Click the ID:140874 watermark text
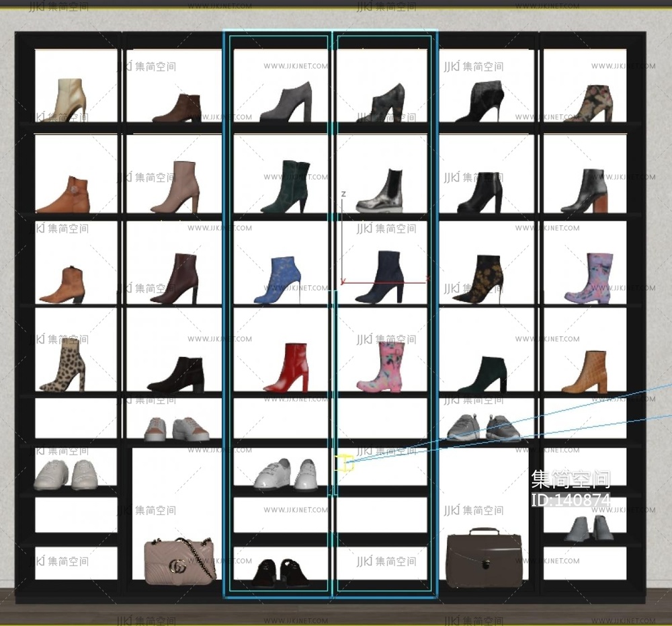The image size is (672, 626). coord(571,500)
